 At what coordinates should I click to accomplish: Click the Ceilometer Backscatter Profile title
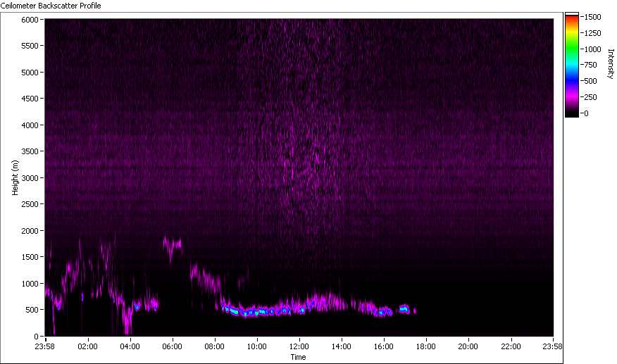click(x=51, y=6)
